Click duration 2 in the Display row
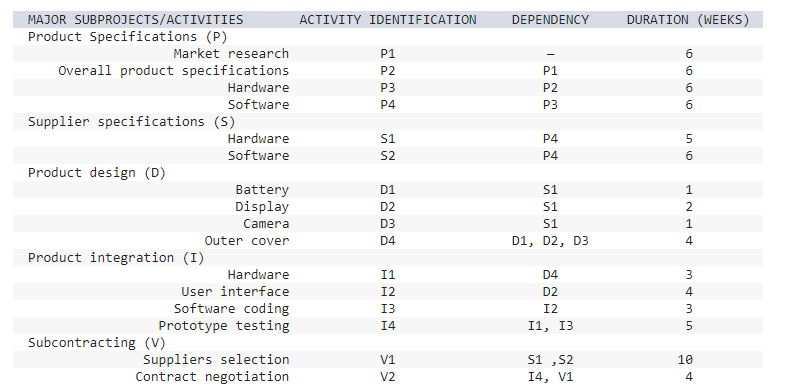The width and height of the screenshot is (792, 391). [x=689, y=207]
